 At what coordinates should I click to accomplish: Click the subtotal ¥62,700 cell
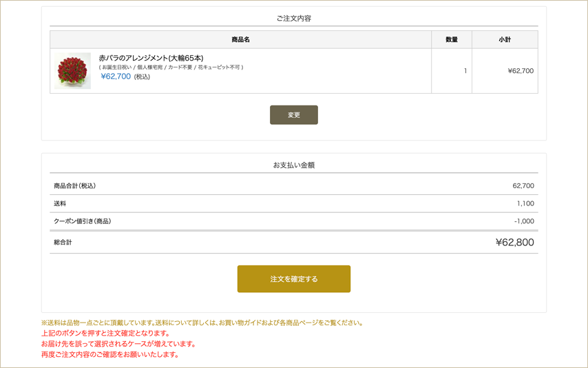[520, 71]
